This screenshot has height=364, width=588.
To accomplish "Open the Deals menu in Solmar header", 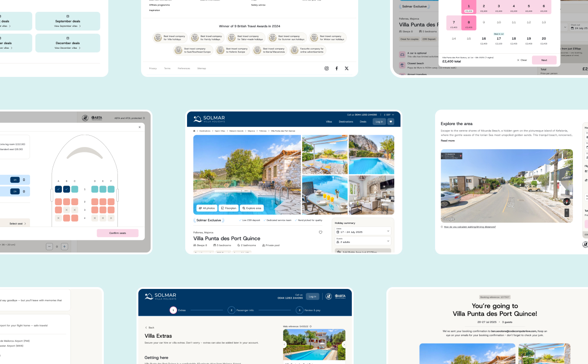I will pos(363,121).
